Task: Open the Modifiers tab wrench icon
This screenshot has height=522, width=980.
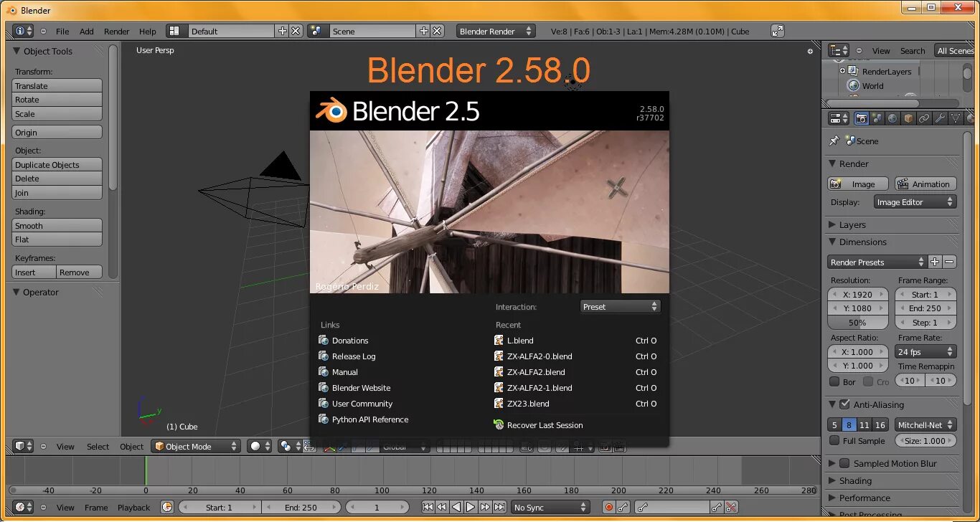Action: [x=940, y=118]
